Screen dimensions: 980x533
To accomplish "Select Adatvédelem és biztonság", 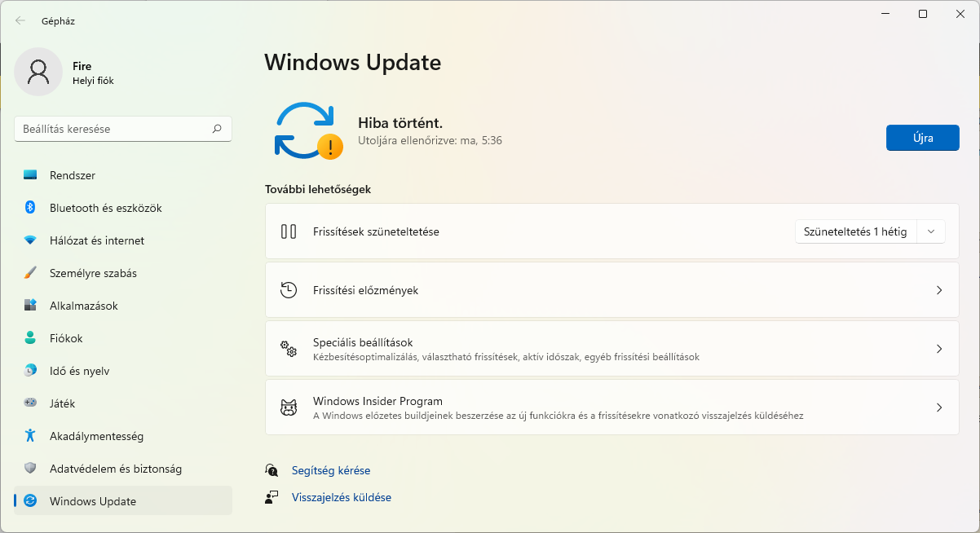I will [x=123, y=469].
